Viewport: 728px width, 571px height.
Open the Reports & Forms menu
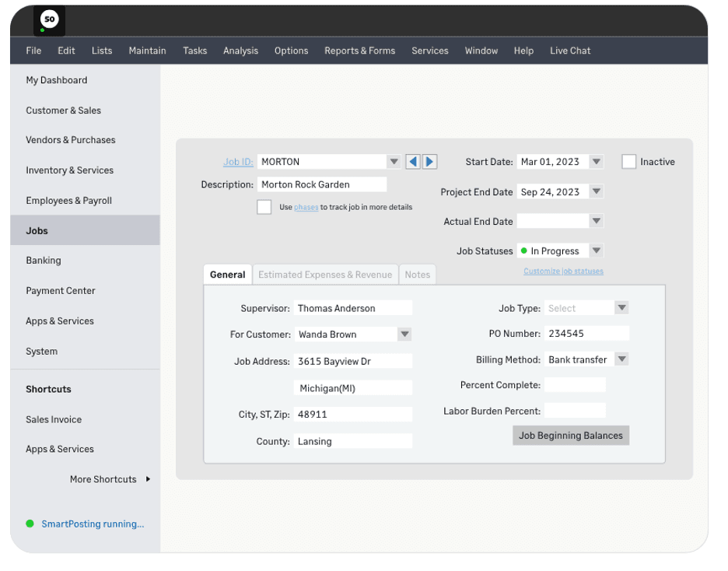(359, 51)
